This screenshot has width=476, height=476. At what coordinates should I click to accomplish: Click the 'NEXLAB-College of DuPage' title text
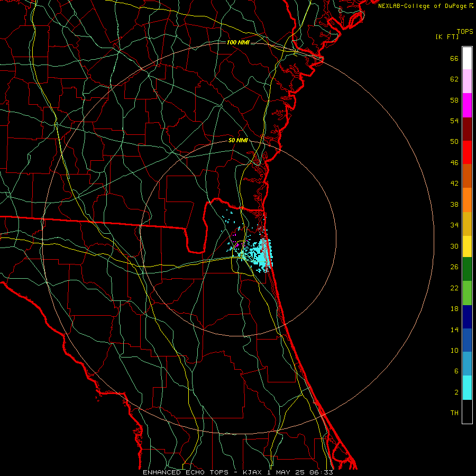[x=422, y=6]
